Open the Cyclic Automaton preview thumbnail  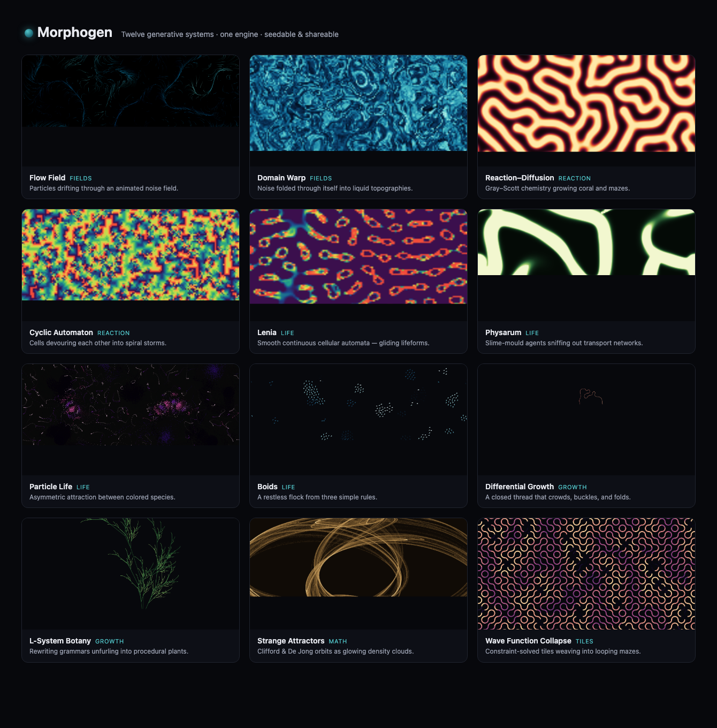131,265
